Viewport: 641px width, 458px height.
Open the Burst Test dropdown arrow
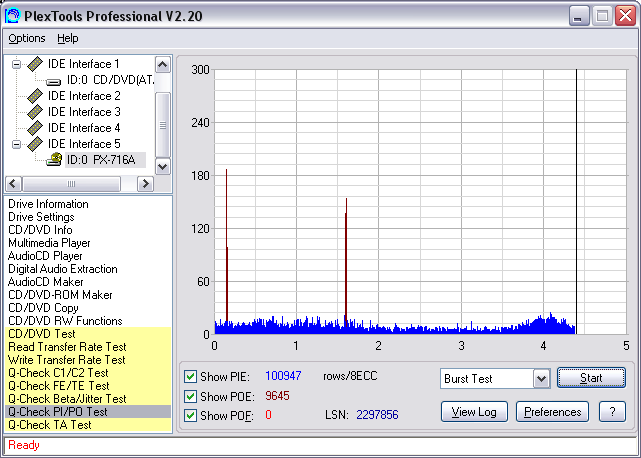pos(541,379)
